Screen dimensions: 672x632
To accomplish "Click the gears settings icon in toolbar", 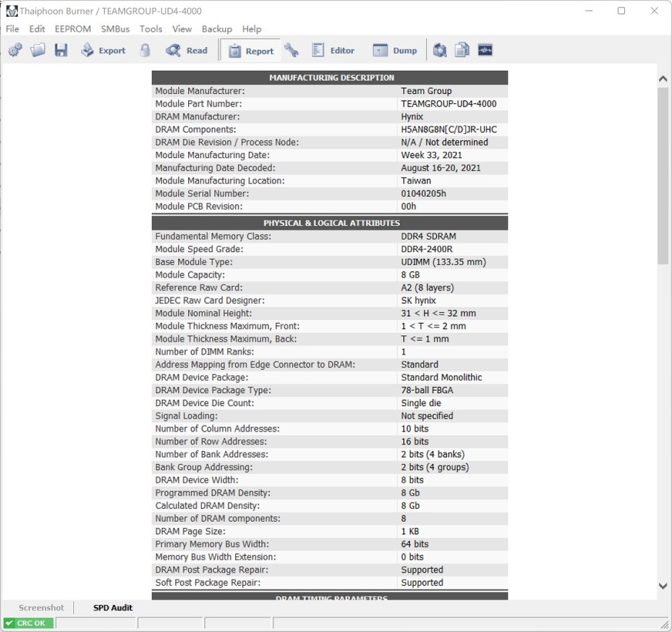I will (x=15, y=50).
